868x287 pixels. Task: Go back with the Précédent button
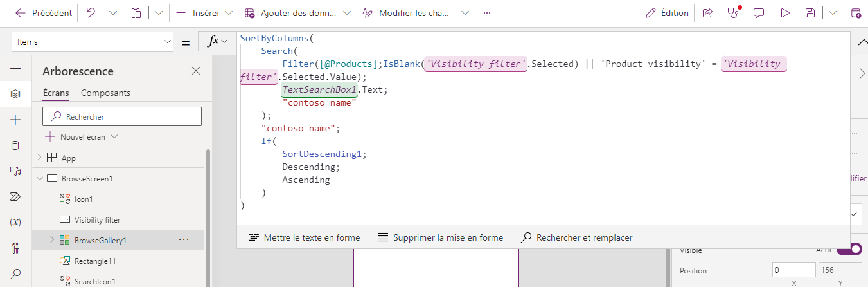[x=43, y=13]
